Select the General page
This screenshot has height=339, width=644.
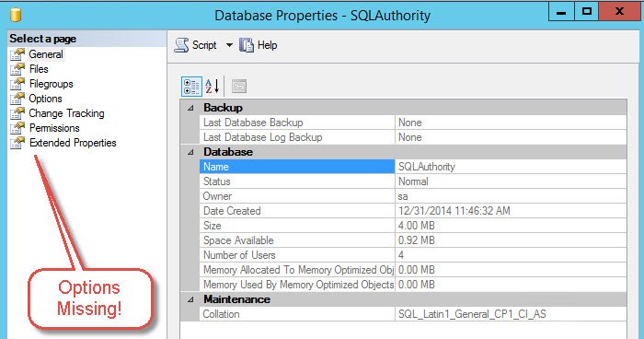[46, 54]
